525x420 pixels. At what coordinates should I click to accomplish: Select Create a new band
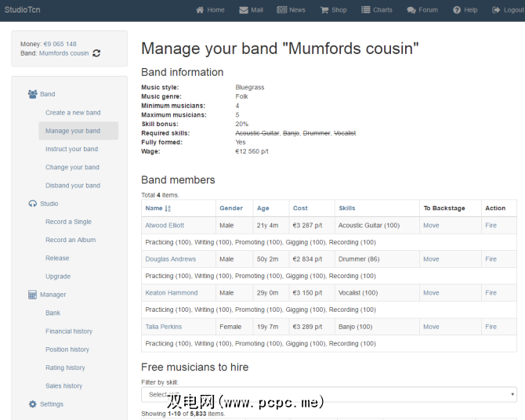tap(73, 113)
